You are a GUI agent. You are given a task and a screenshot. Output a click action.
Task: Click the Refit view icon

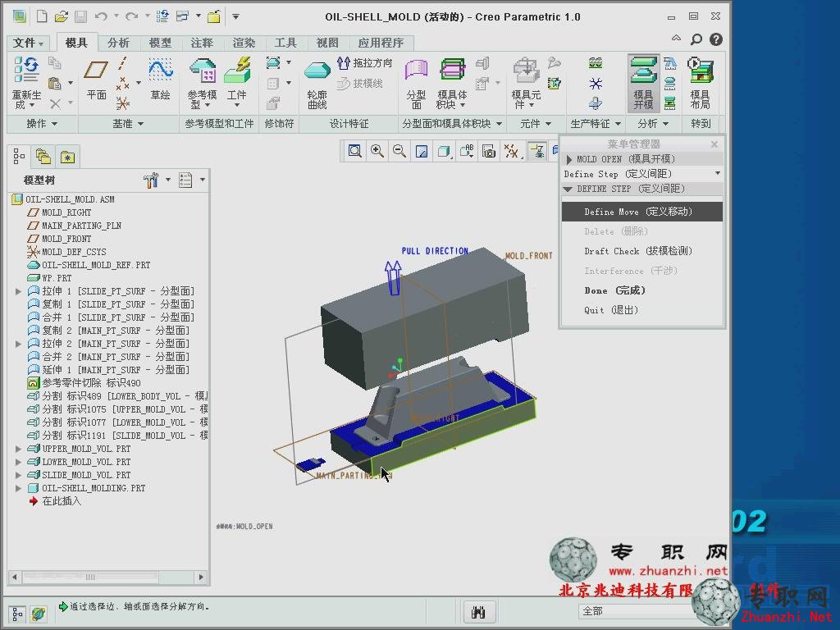point(354,151)
